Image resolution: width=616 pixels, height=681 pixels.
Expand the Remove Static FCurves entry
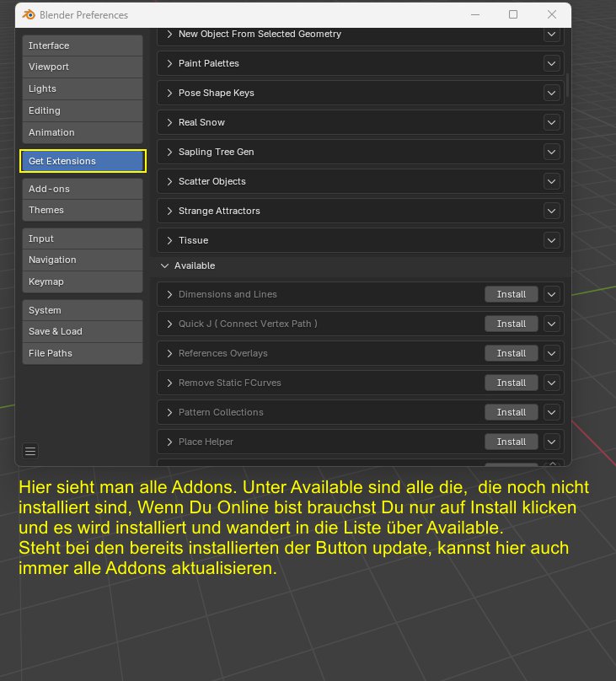tap(169, 383)
